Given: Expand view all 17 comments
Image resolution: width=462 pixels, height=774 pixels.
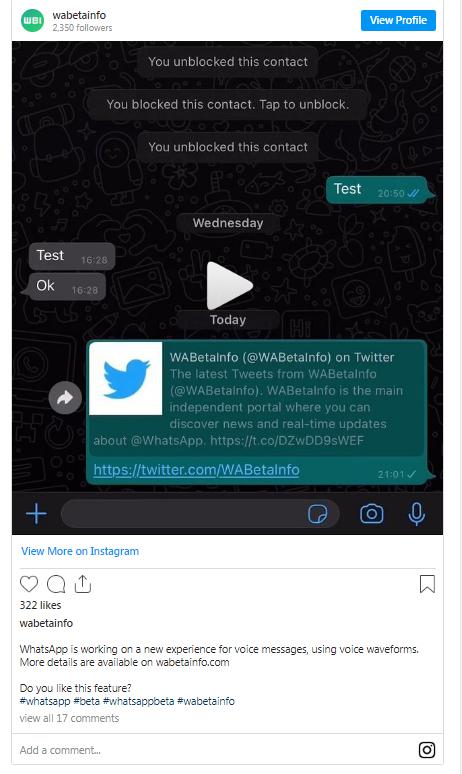Looking at the screenshot, I should click(x=70, y=718).
